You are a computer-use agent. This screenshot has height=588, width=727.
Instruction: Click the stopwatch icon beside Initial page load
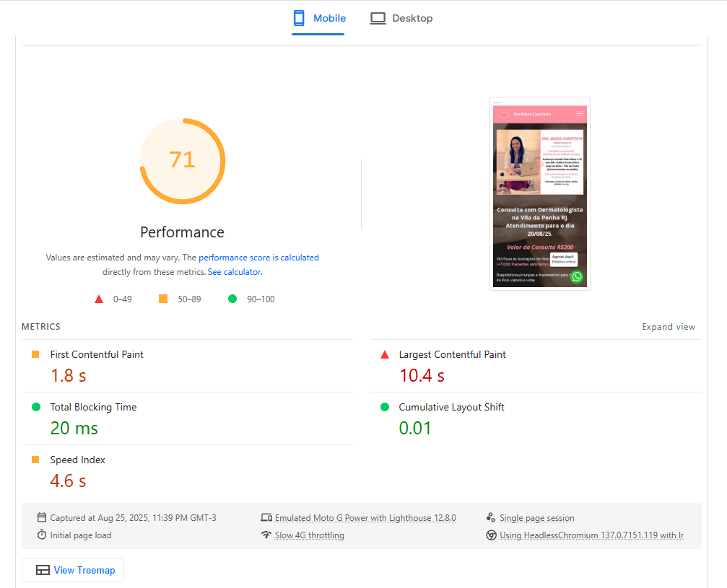tap(42, 535)
